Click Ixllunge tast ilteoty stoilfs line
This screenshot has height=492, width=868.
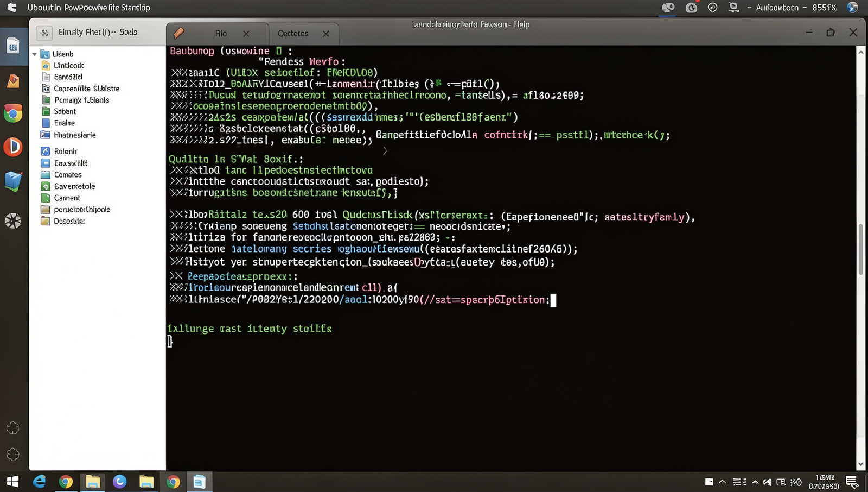250,329
